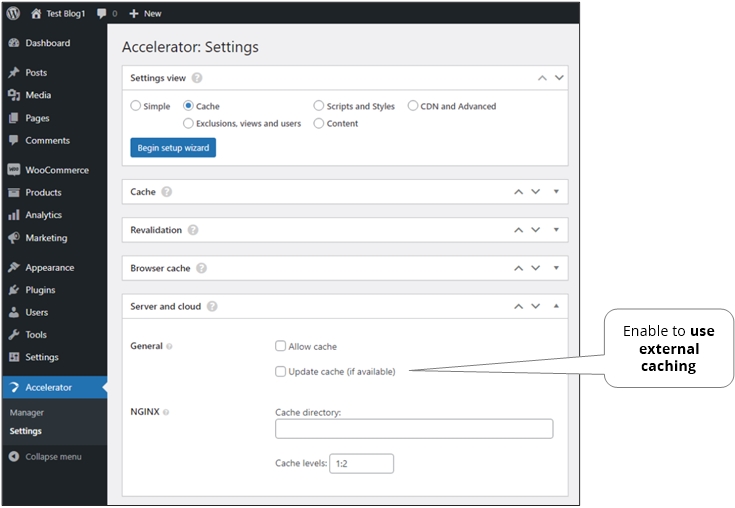Move Cache section up with chevron
This screenshot has width=735, height=508.
(x=518, y=192)
